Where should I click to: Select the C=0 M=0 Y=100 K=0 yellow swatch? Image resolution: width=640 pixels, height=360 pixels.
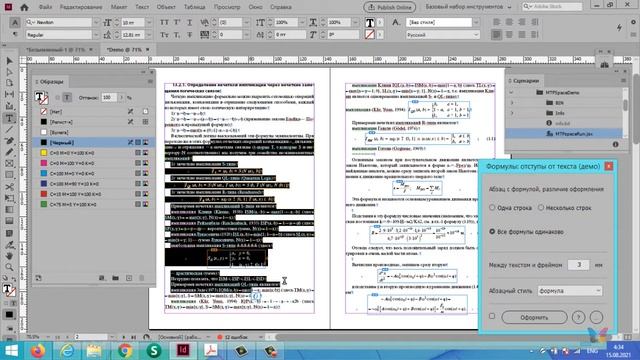tap(94, 153)
